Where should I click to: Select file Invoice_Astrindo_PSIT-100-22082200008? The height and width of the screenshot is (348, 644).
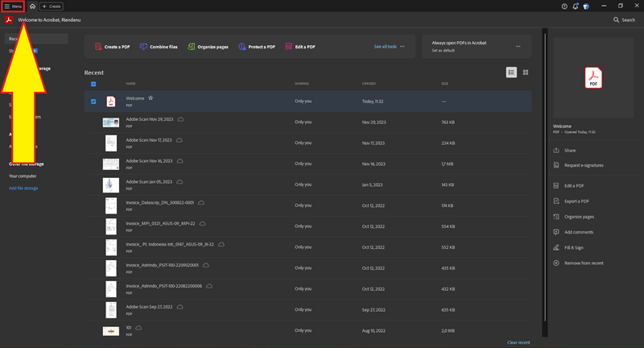163,286
